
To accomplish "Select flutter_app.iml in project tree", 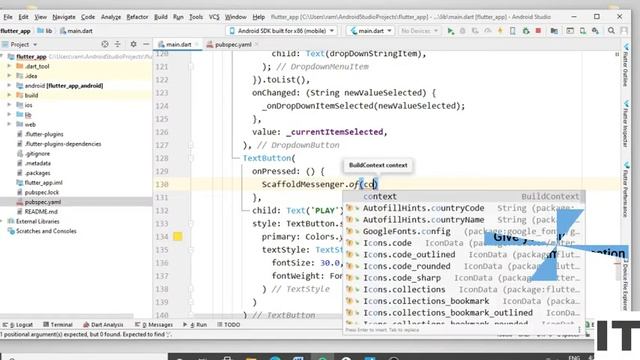I will tap(43, 182).
